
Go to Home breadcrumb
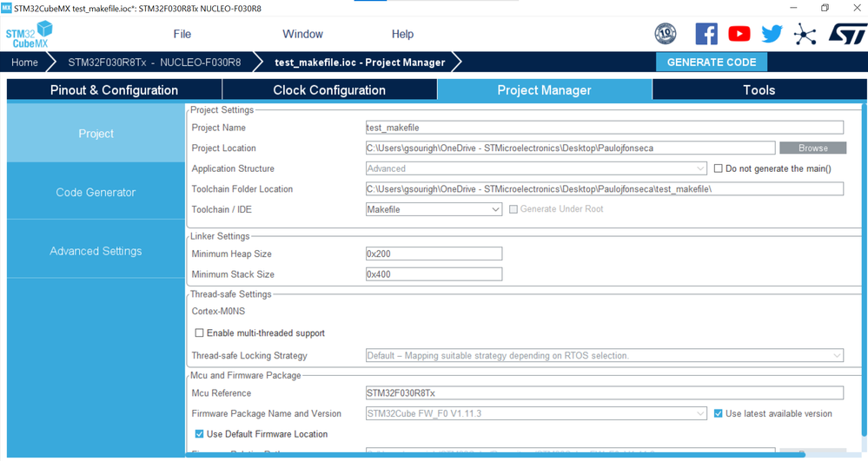click(25, 62)
